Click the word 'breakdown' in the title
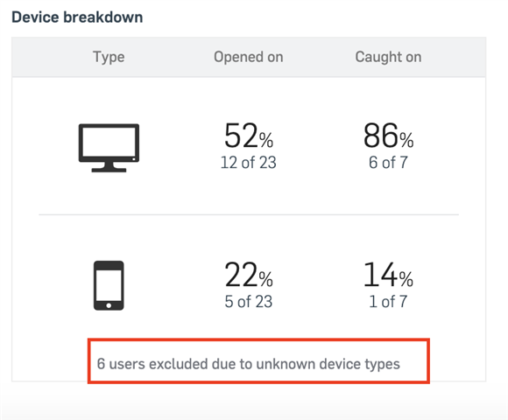 tap(103, 17)
